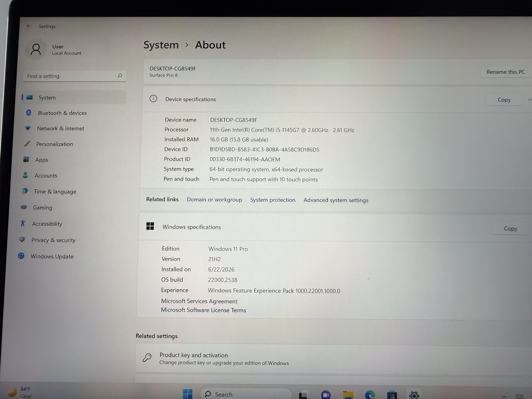The image size is (532, 399).
Task: Click the taskbar Search box
Action: point(246,394)
